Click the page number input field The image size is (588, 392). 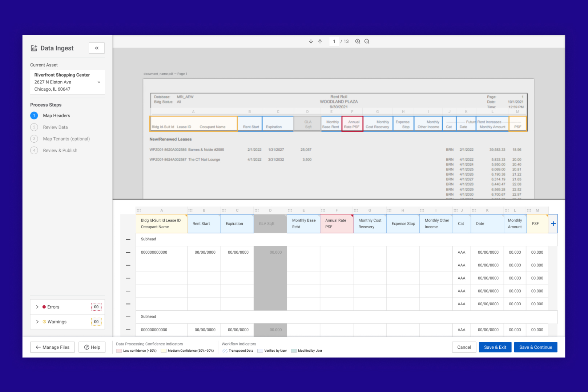(334, 41)
